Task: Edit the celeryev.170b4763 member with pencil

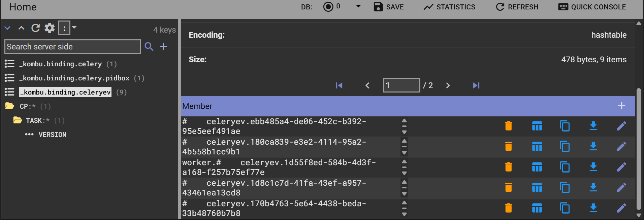Action: pyautogui.click(x=621, y=208)
